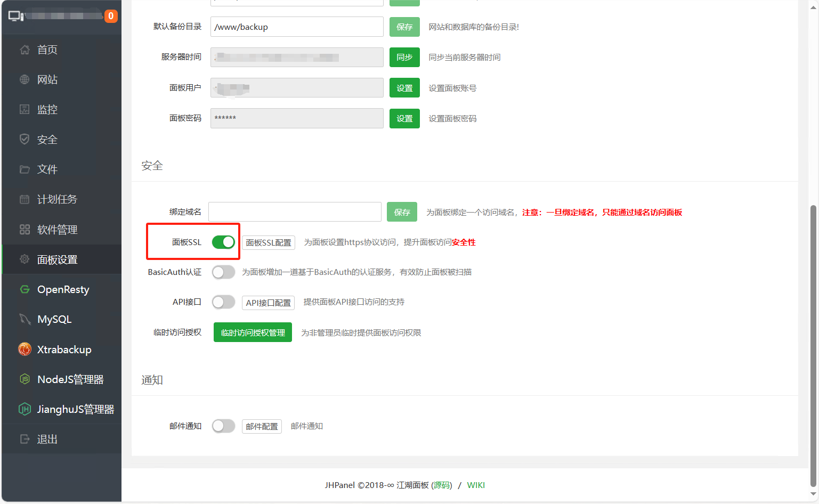The height and width of the screenshot is (504, 819).
Task: Select the 计划任务 scheduled tasks icon
Action: (x=25, y=199)
